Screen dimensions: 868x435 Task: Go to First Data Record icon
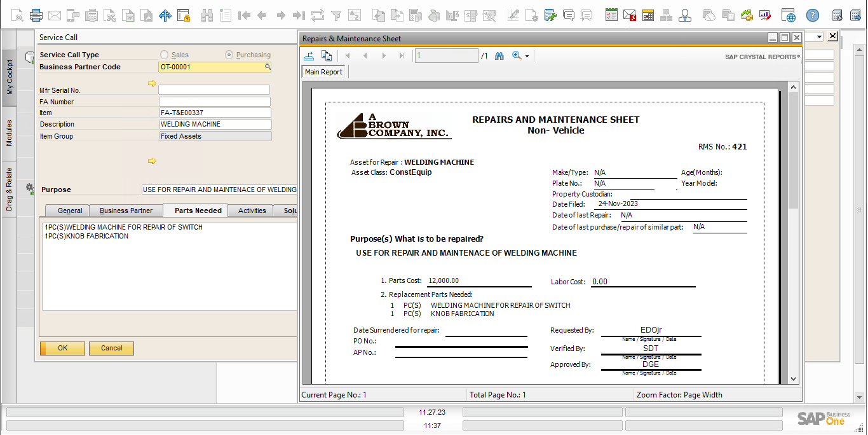[243, 15]
